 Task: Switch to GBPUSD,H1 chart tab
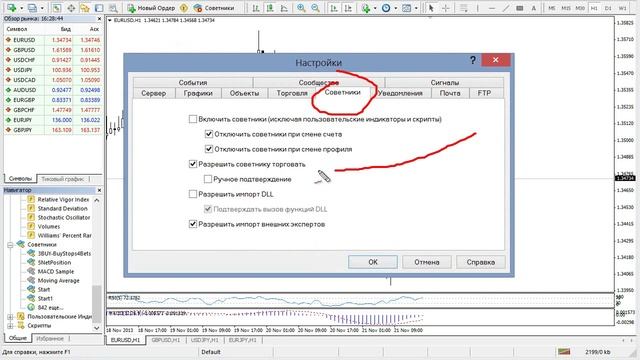(165, 340)
